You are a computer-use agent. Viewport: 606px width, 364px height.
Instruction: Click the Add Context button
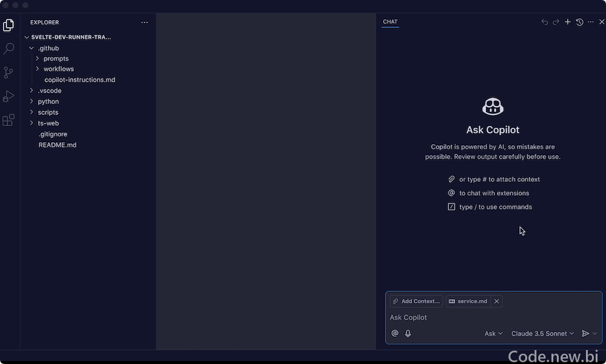click(x=416, y=302)
